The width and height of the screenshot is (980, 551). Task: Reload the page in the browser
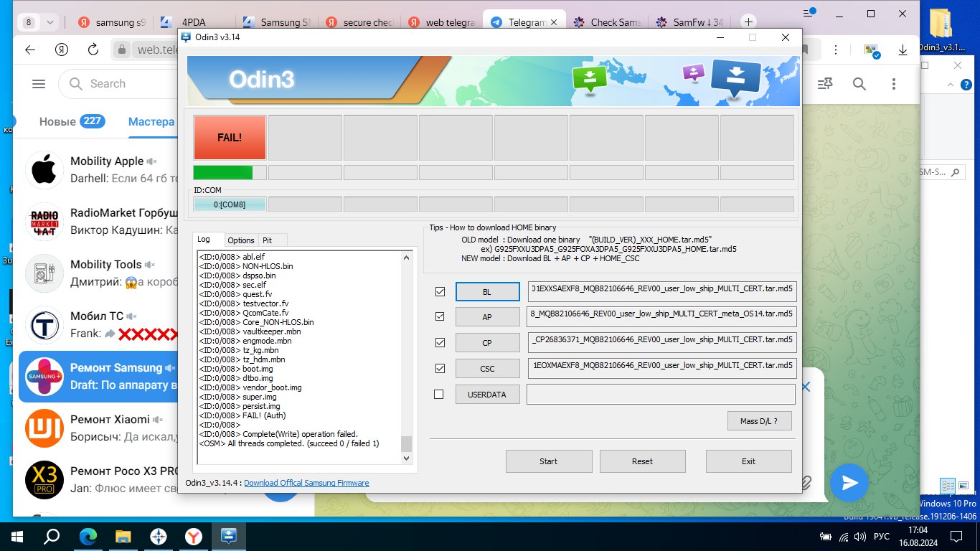[93, 50]
